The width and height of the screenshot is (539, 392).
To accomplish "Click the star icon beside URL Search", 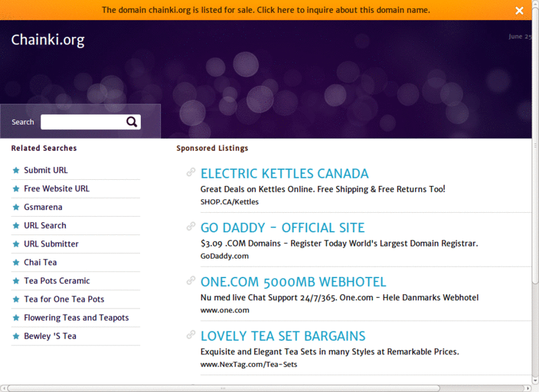I will 15,226.
